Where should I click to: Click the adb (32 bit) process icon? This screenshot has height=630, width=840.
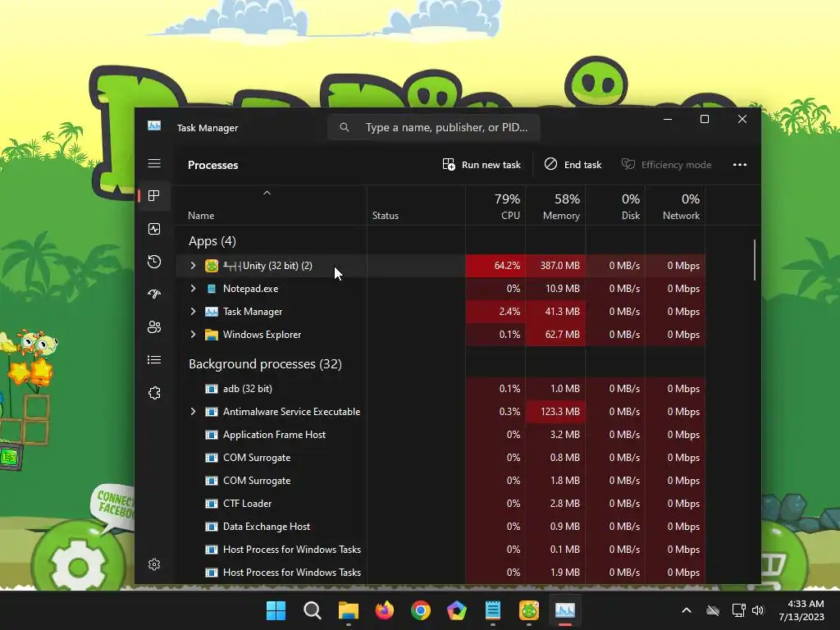(212, 389)
